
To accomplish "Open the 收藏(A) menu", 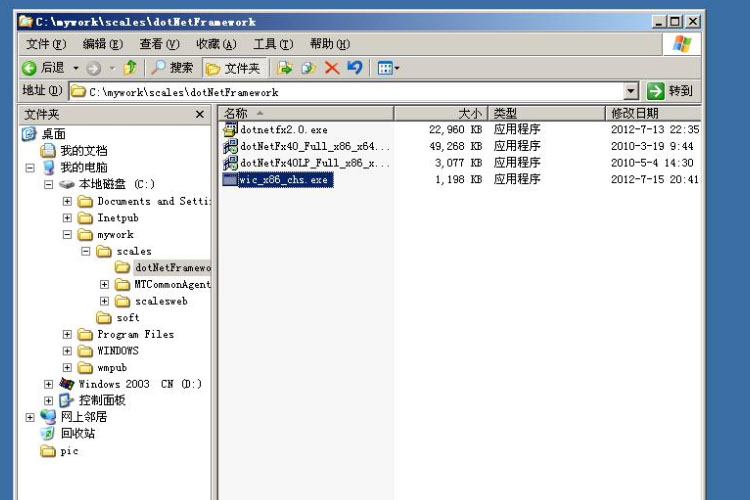I will [x=216, y=44].
